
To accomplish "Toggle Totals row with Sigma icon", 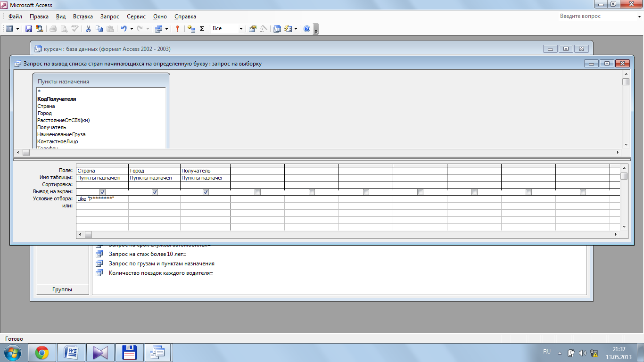I will pos(202,29).
